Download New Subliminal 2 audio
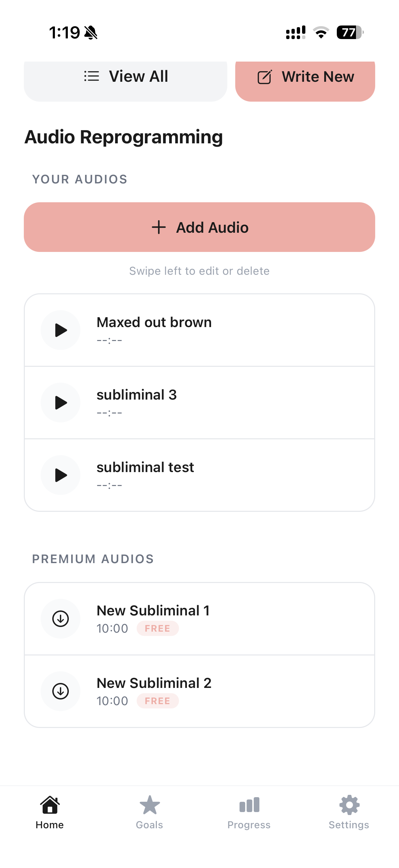 (61, 691)
